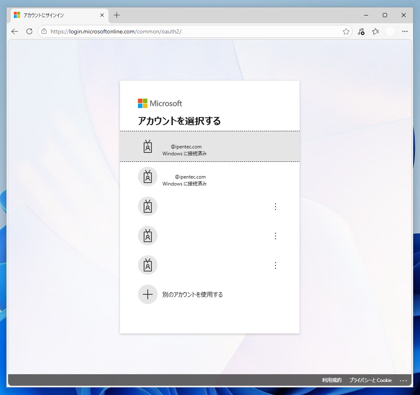
Task: Open options menu for fifth account
Action: pos(275,265)
